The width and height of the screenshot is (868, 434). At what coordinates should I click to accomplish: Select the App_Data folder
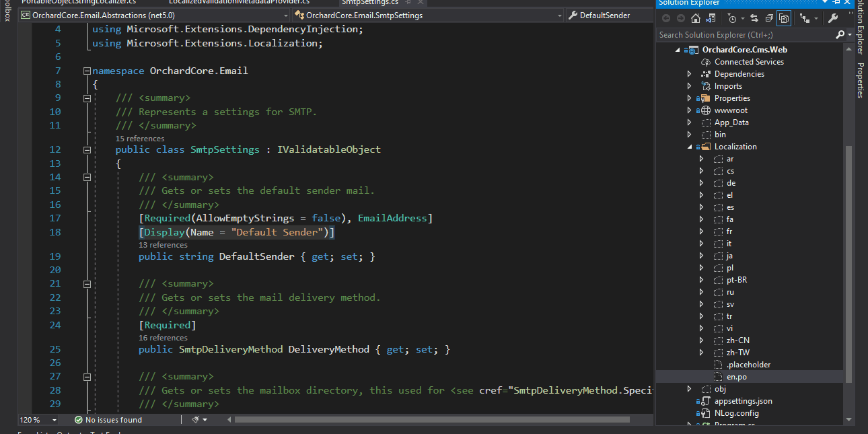(731, 122)
